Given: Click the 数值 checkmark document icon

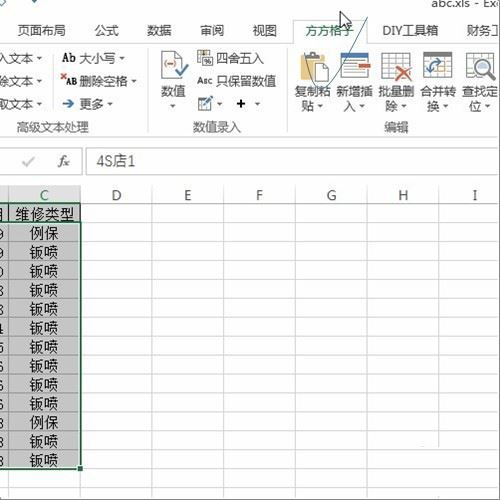Looking at the screenshot, I should point(174,65).
